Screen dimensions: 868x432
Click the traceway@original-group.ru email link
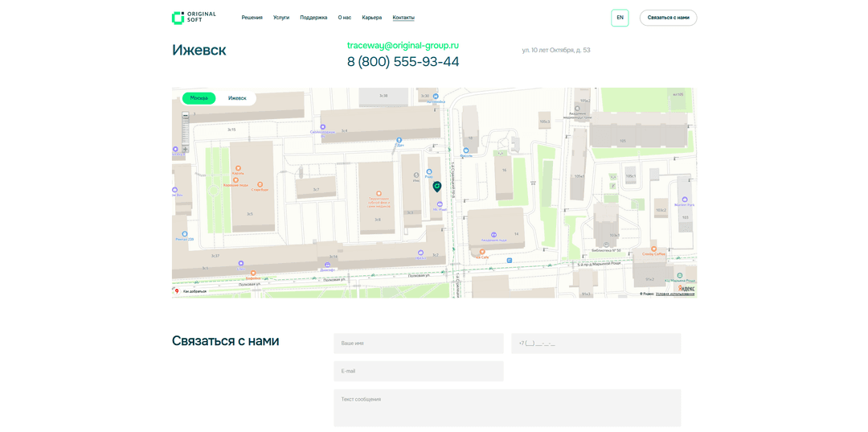(403, 45)
